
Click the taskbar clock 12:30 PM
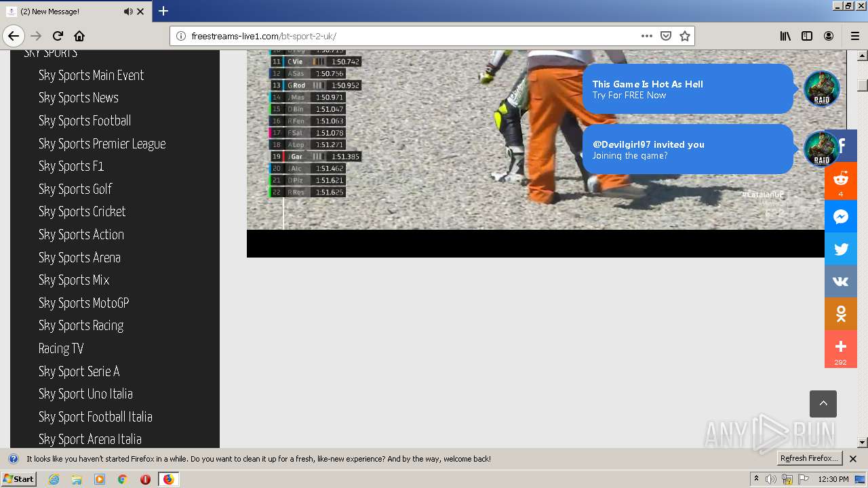833,479
